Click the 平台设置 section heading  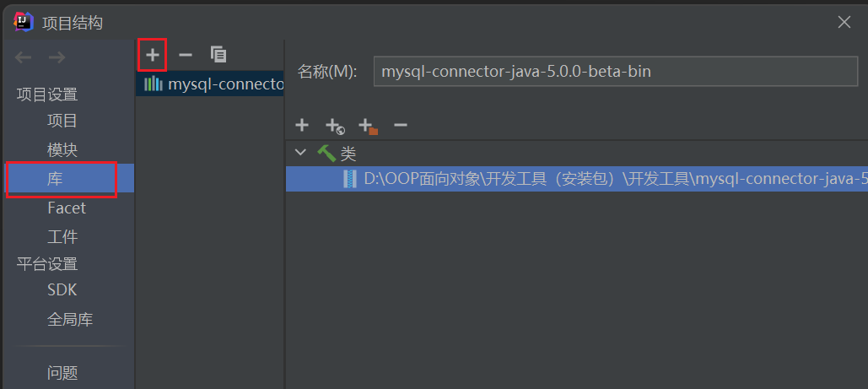click(x=47, y=264)
